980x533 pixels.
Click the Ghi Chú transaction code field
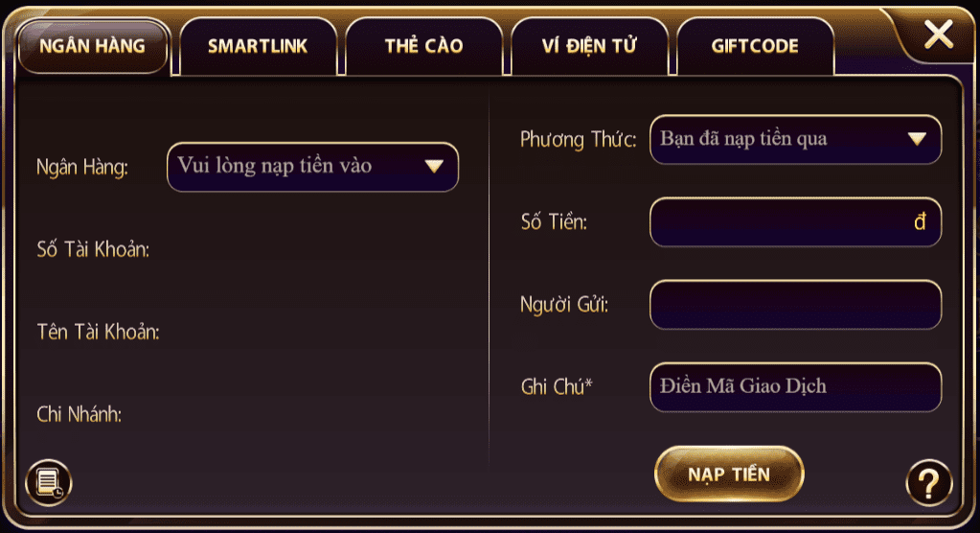[795, 387]
